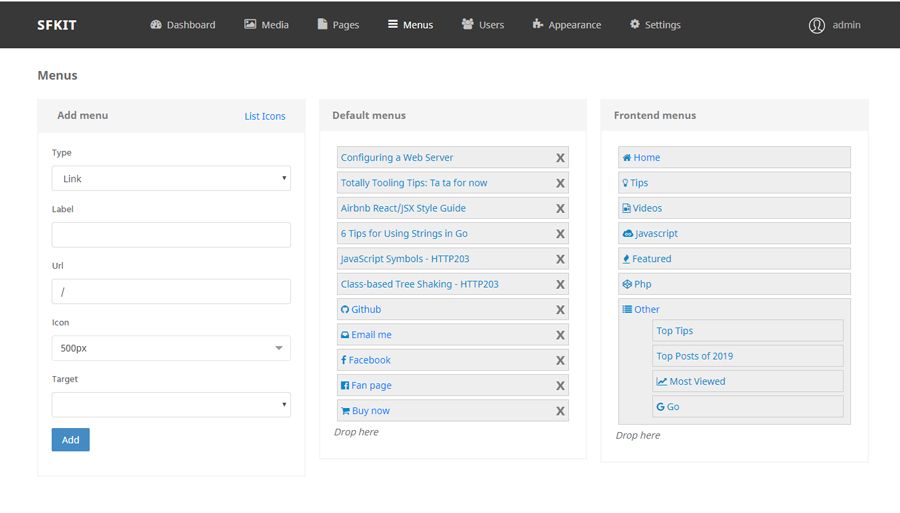Remove Fan page item using X icon
Screen dimensions: 900x513
click(560, 386)
